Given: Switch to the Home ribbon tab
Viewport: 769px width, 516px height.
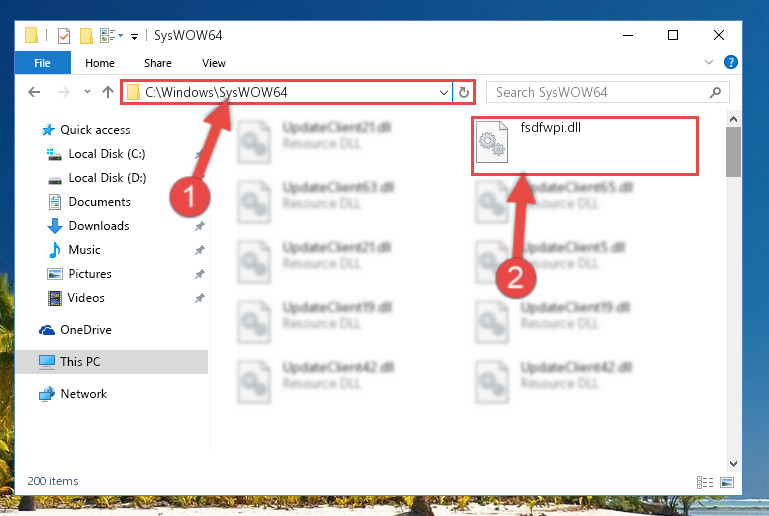Looking at the screenshot, I should tap(100, 63).
